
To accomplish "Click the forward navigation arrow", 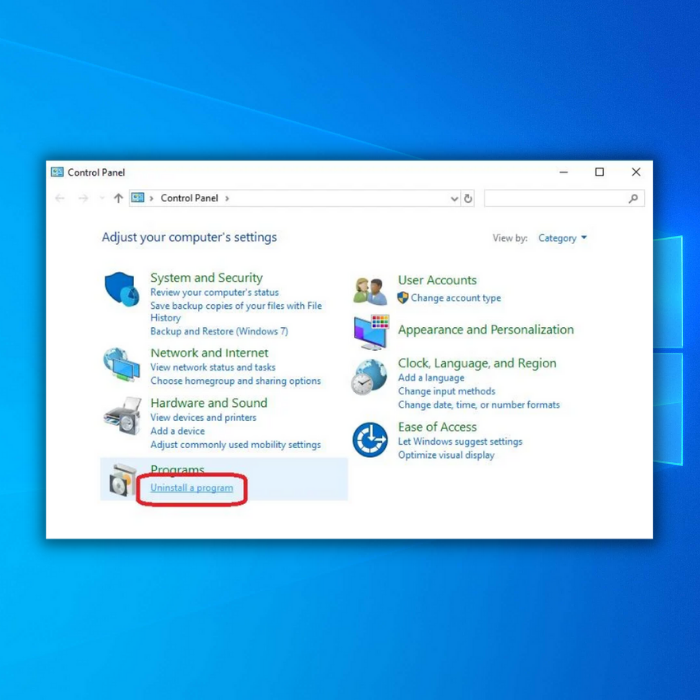I will [83, 198].
